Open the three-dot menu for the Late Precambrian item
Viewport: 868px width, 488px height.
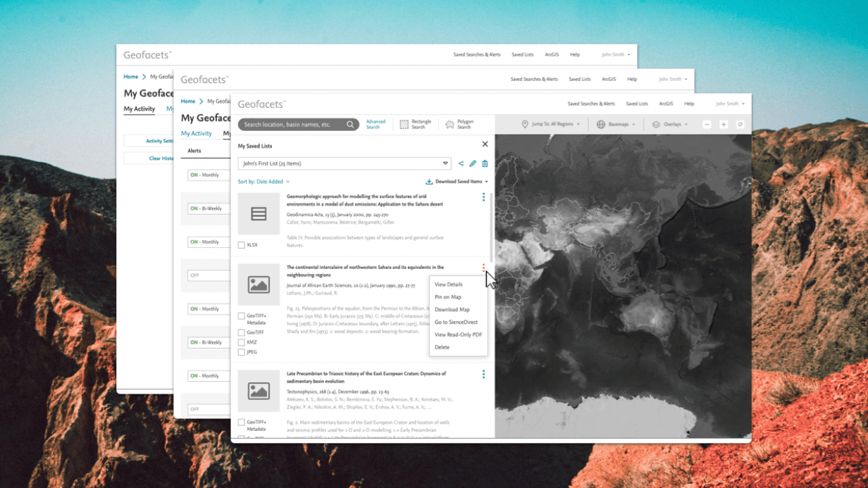(483, 374)
